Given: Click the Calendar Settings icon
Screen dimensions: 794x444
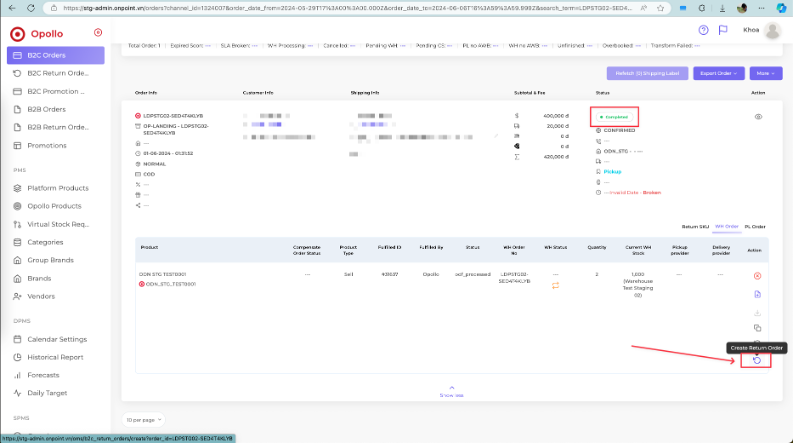Looking at the screenshot, I should click(x=17, y=339).
